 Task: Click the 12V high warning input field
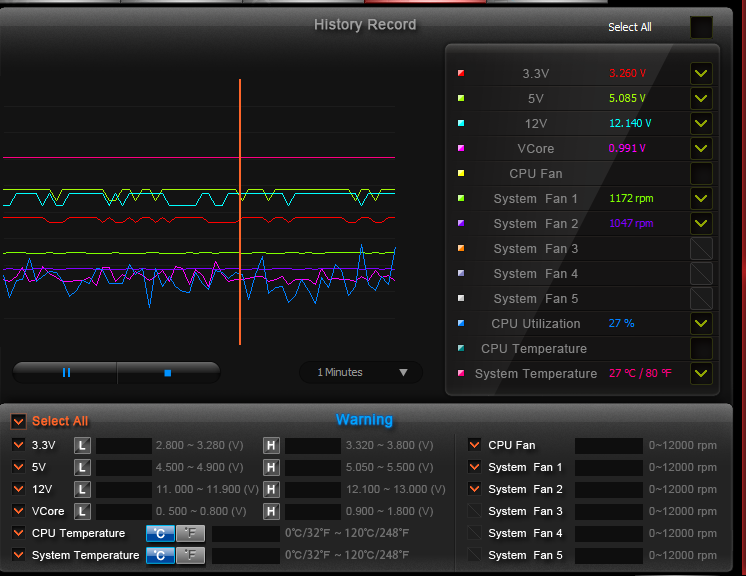click(313, 489)
